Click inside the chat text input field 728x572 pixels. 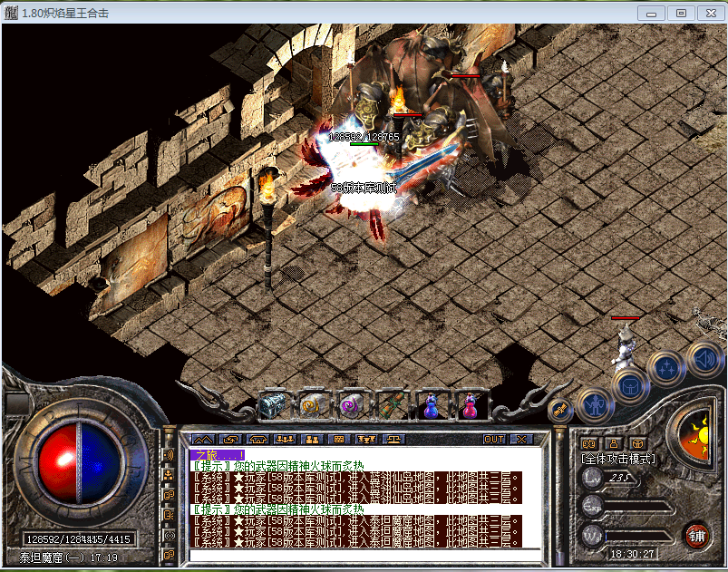point(365,555)
